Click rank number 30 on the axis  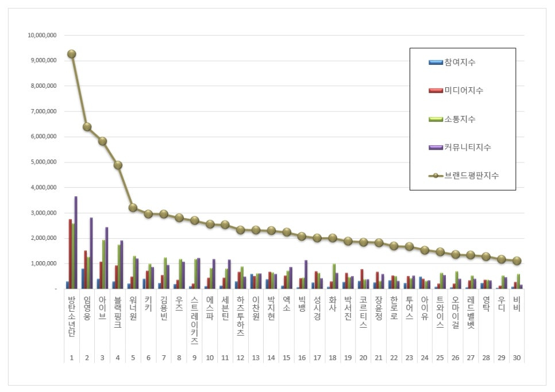tap(517, 358)
